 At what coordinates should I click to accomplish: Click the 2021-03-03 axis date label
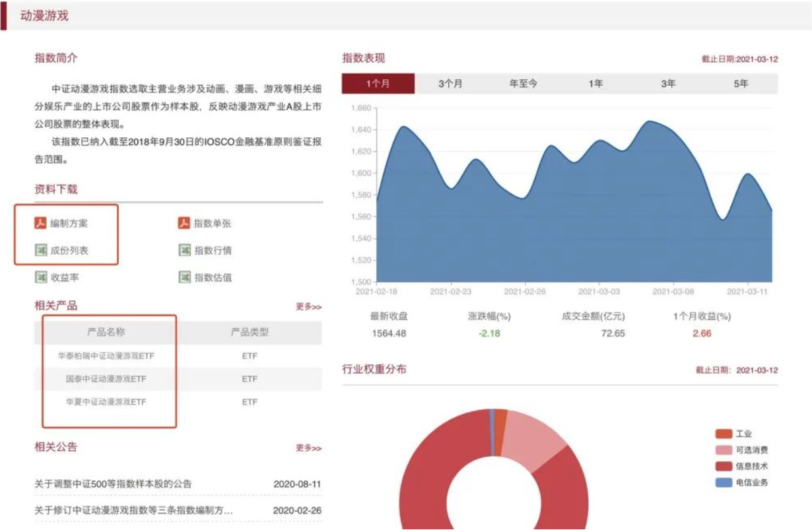[x=599, y=291]
